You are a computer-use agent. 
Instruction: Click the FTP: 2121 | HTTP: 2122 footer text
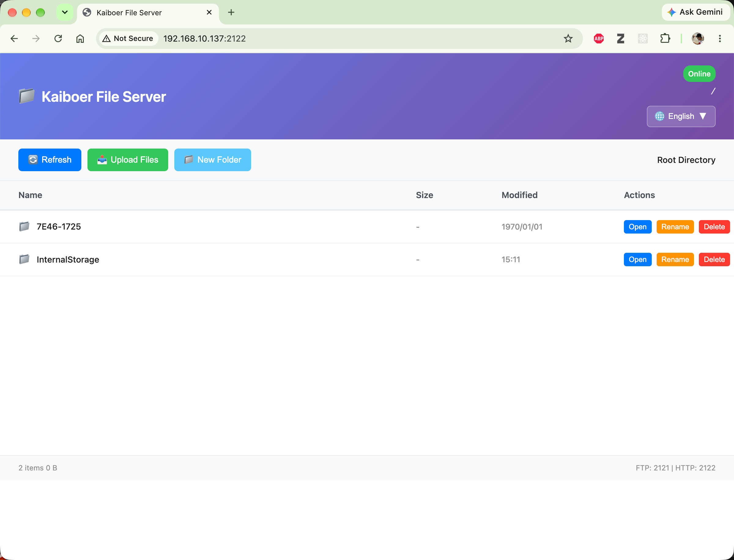pyautogui.click(x=675, y=468)
